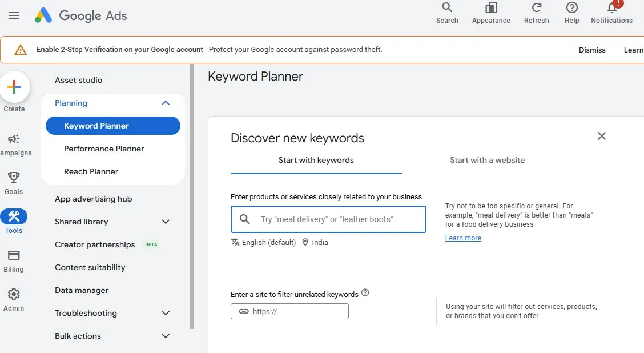
Task: Expand the Bulk actions section
Action: [166, 336]
